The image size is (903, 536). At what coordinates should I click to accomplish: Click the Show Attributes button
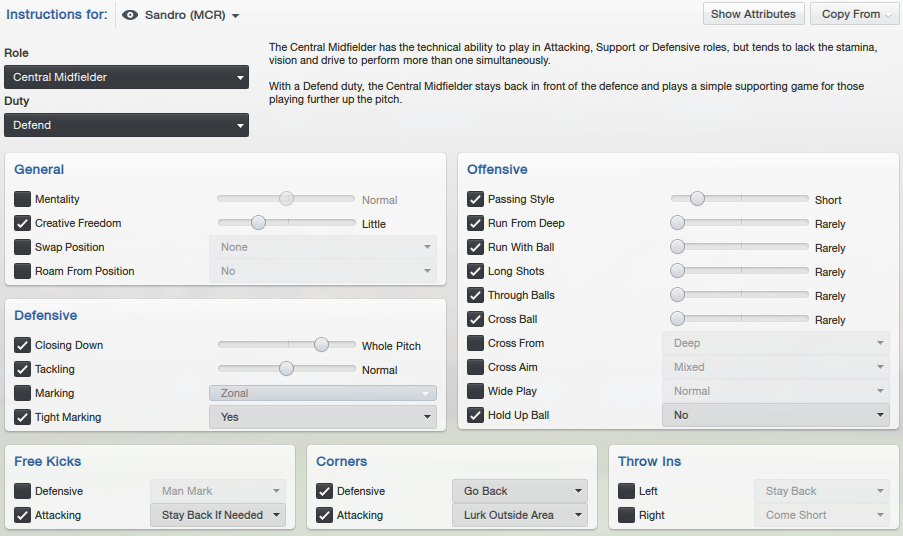click(x=753, y=14)
